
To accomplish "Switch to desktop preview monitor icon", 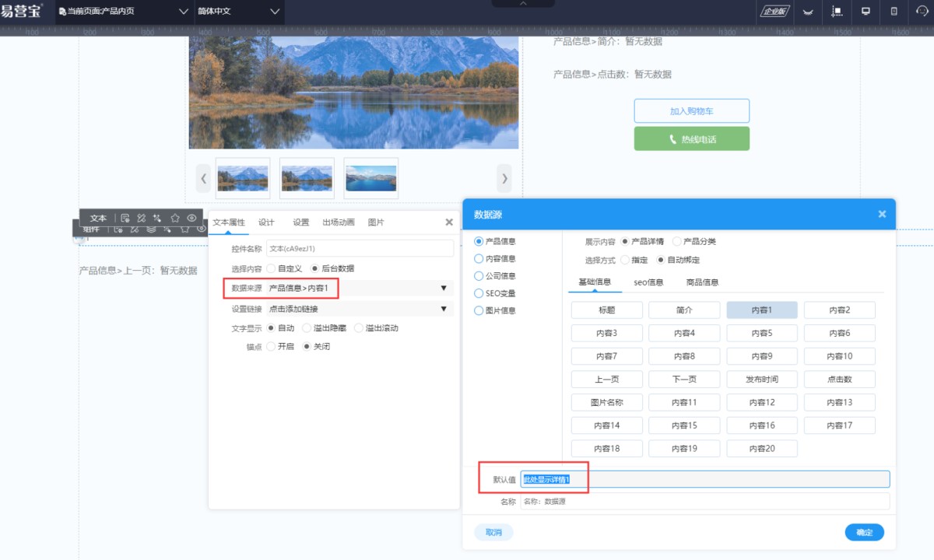I will [865, 11].
